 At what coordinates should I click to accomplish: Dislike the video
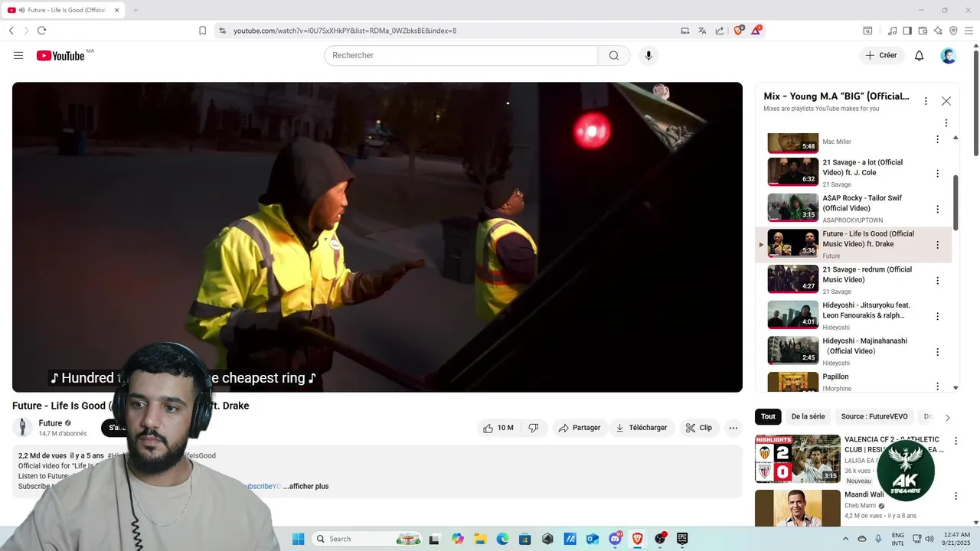pyautogui.click(x=534, y=428)
